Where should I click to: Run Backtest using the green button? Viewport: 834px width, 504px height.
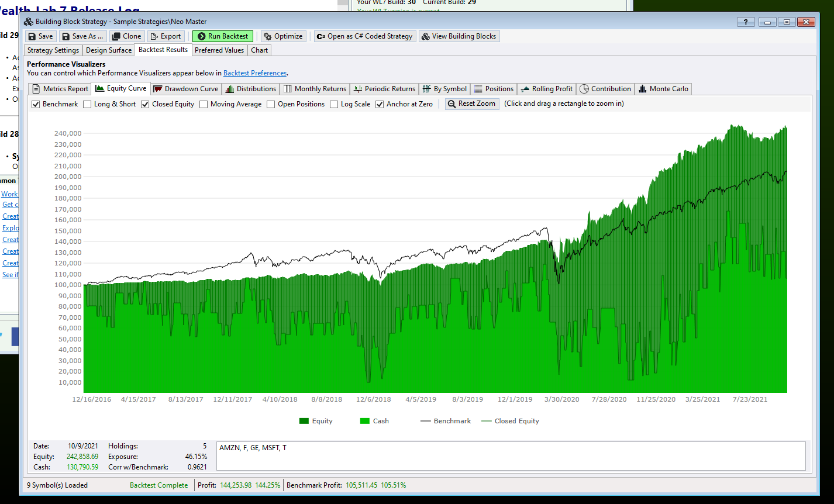point(223,36)
